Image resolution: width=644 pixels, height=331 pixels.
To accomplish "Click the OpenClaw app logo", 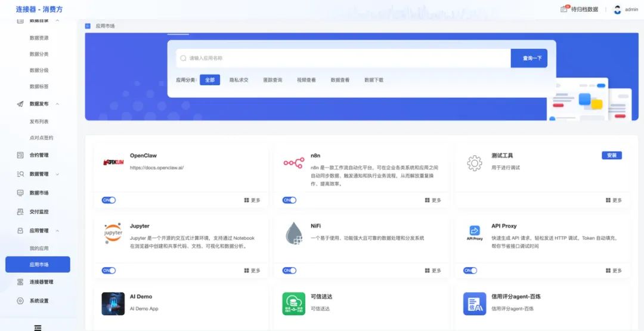I will click(x=113, y=162).
